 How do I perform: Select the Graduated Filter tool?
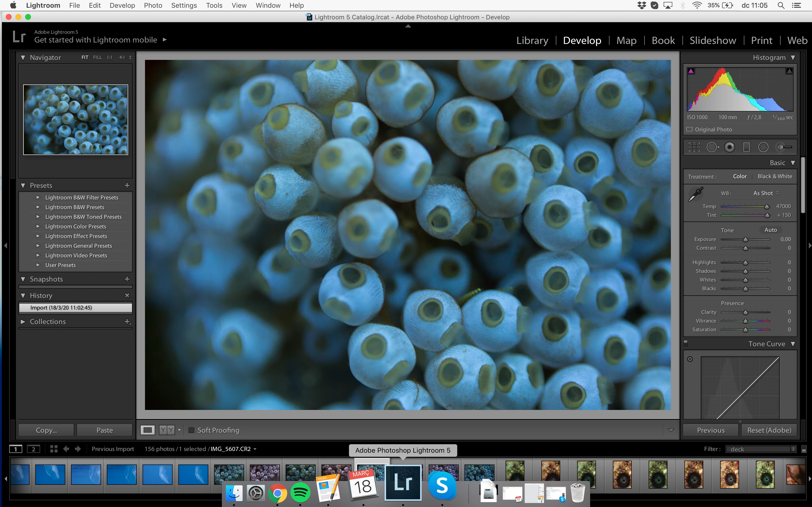(746, 147)
